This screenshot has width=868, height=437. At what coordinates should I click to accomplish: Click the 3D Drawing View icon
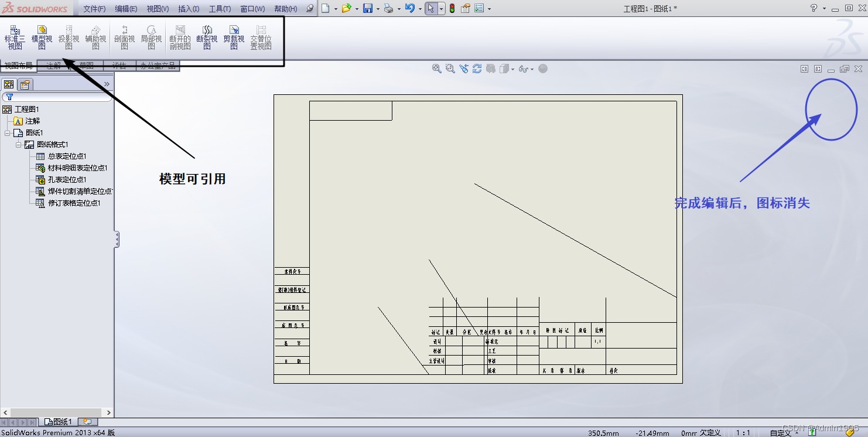pos(491,69)
